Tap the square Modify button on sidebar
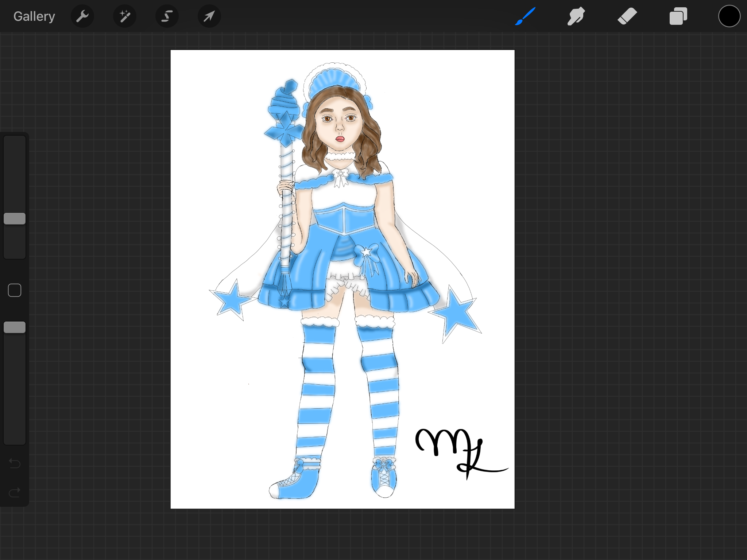747x560 pixels. click(15, 291)
